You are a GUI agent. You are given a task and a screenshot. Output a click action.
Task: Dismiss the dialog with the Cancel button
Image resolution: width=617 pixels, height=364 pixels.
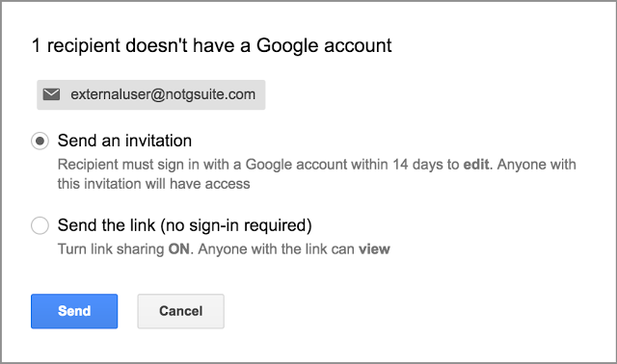[x=180, y=311]
